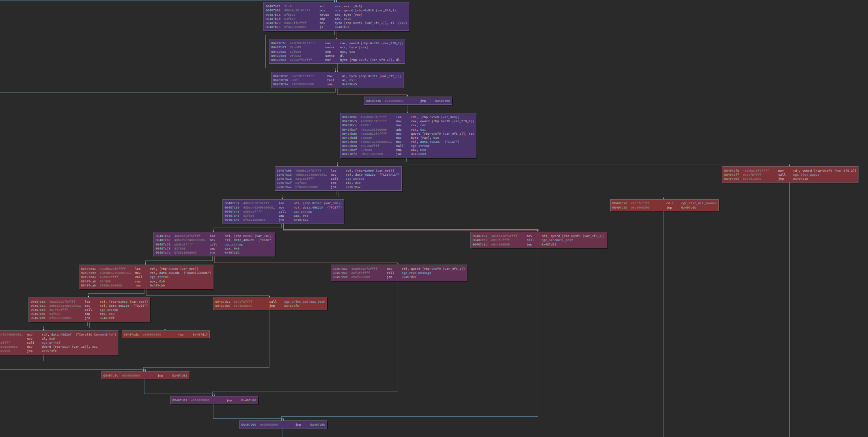Viewport: 868px width, 437px height.
Task: Click 0x407d01 after cgc_read_message call
Action: pos(409,277)
